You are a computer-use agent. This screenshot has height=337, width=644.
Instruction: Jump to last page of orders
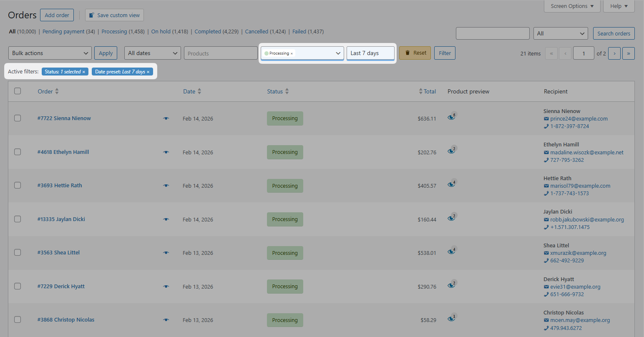tap(628, 53)
